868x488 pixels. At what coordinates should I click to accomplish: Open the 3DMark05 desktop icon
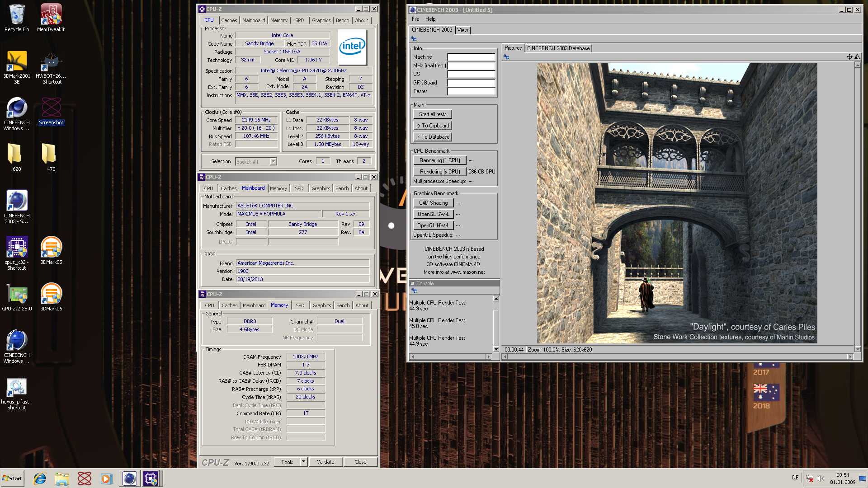(x=51, y=250)
